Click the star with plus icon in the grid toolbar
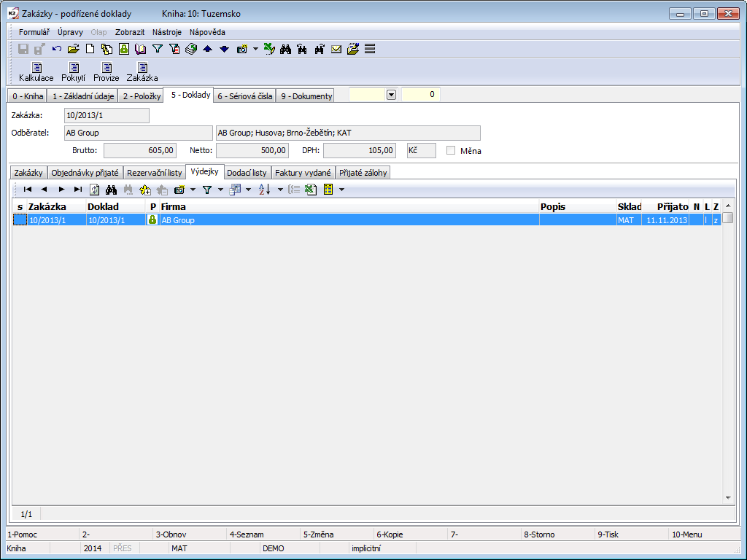This screenshot has width=747, height=560. (145, 190)
